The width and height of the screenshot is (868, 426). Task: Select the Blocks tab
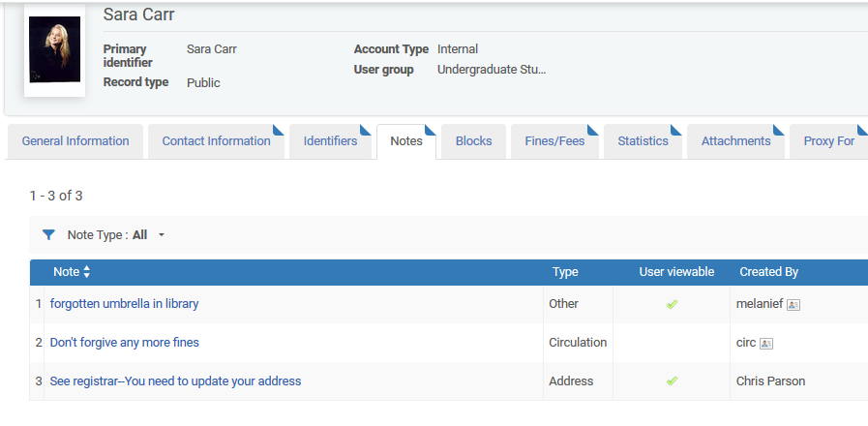(x=473, y=141)
